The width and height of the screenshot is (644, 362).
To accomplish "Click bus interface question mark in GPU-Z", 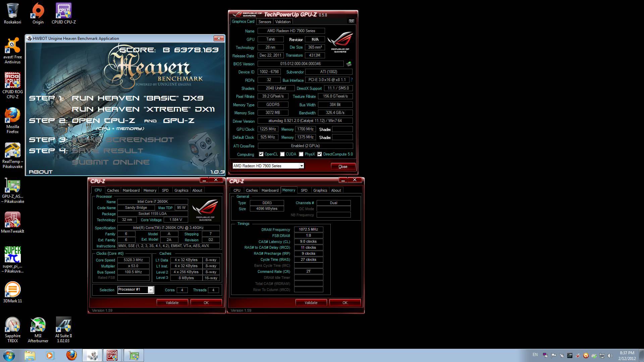I will 352,80.
